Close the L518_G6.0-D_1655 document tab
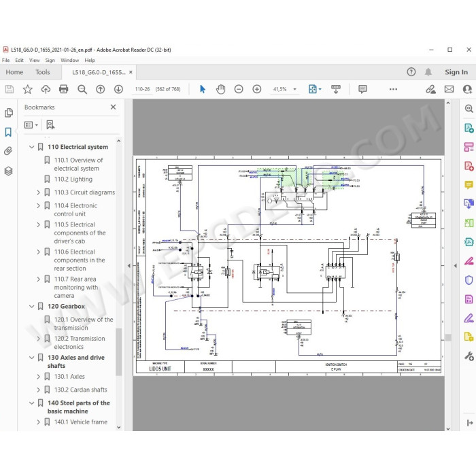476x476 pixels. click(x=131, y=72)
